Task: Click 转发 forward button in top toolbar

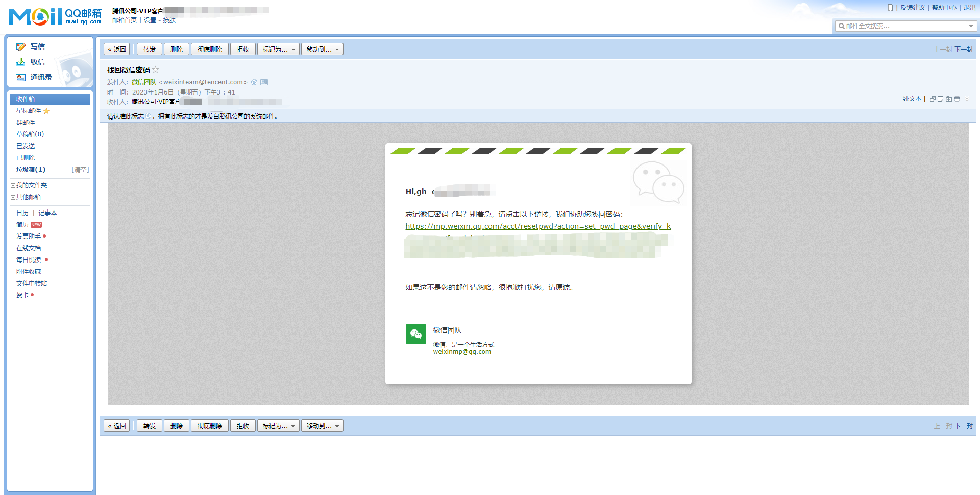Action: (x=150, y=49)
